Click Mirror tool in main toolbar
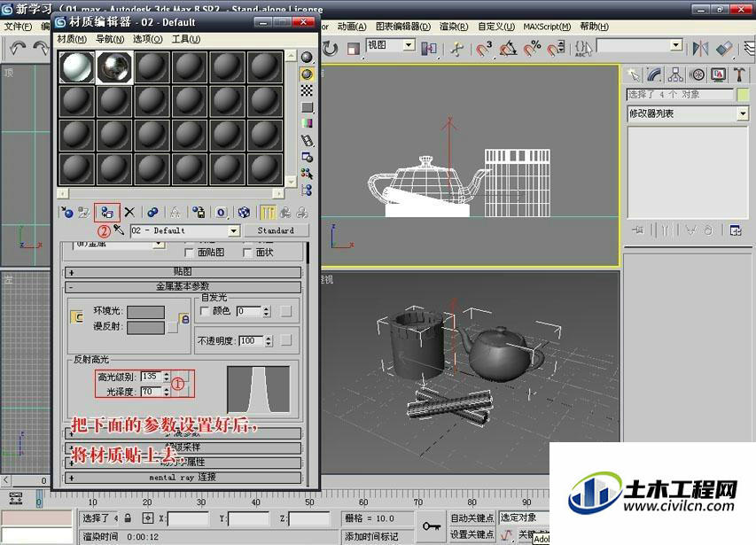Screen dimensions: 756x545 [x=700, y=48]
